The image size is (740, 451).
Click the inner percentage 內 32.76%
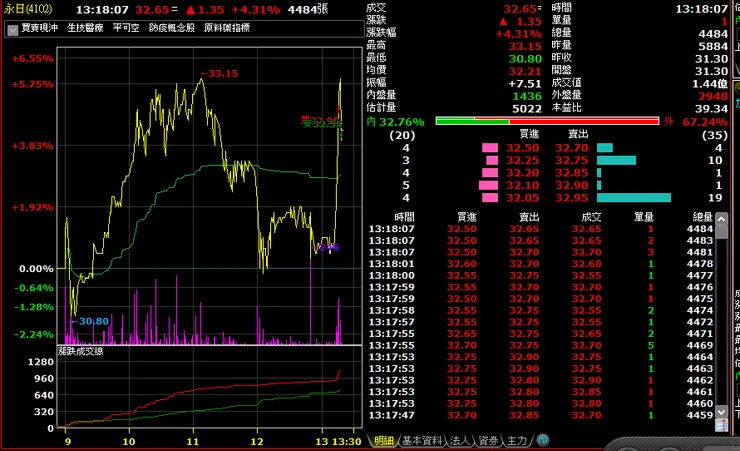(x=395, y=122)
